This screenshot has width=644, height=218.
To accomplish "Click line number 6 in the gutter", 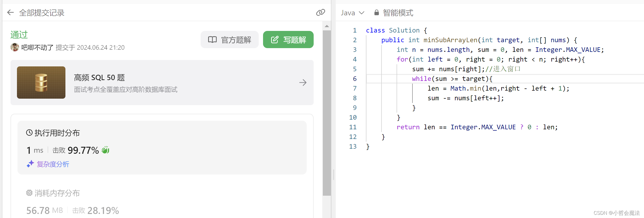I will pyautogui.click(x=355, y=79).
